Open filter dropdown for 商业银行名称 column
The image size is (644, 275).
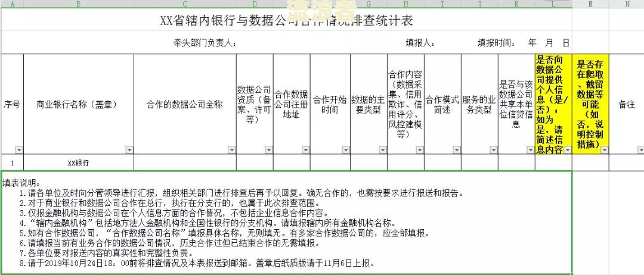[129, 150]
